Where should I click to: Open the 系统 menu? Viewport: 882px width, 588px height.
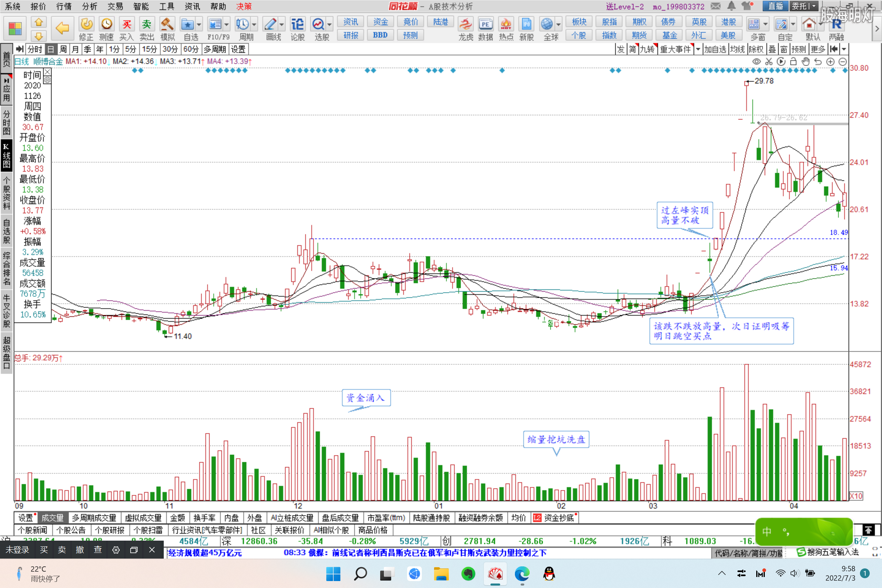13,7
